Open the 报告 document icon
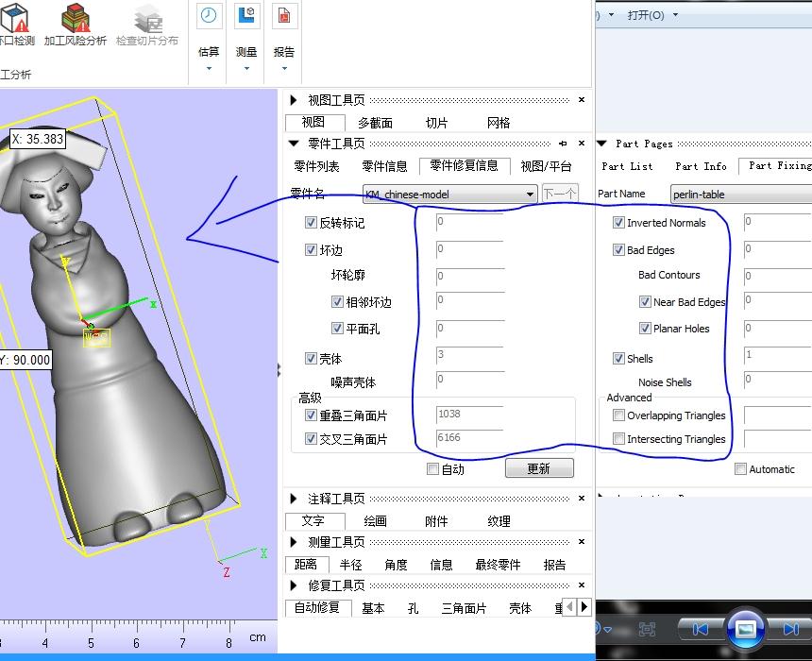The width and height of the screenshot is (812, 661). click(284, 16)
